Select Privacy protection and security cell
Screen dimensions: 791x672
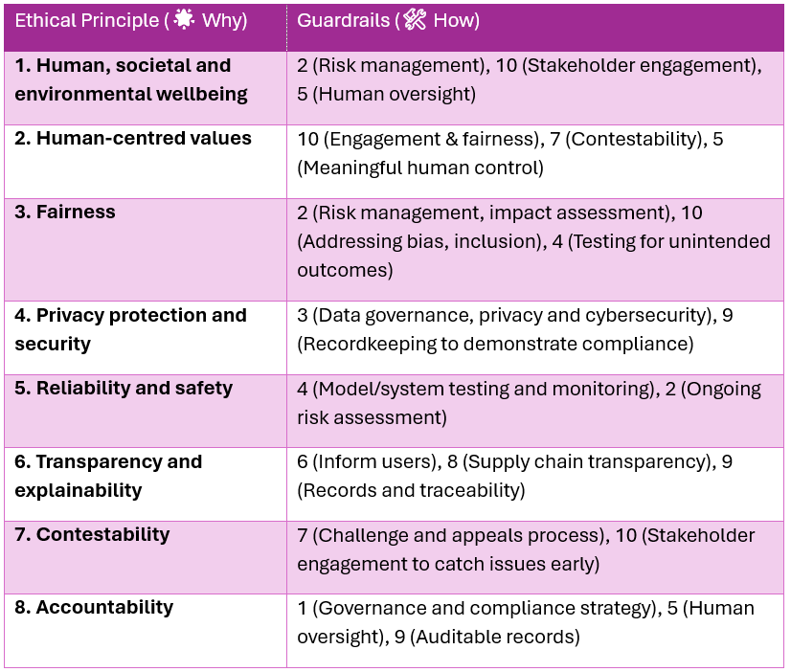[130, 329]
